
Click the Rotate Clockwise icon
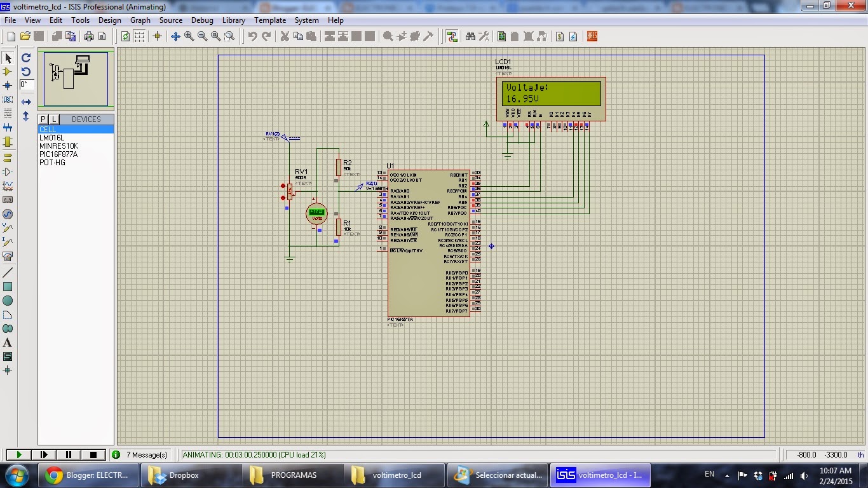point(26,58)
